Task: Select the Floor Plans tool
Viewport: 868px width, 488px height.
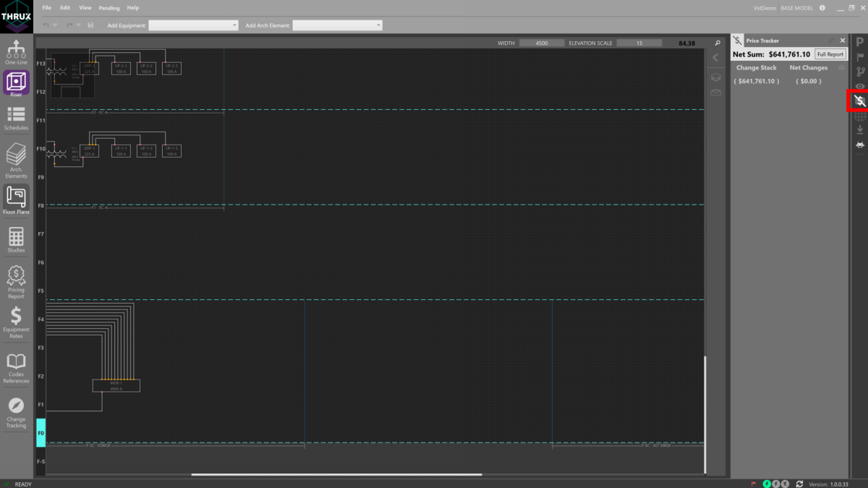Action: 15,197
